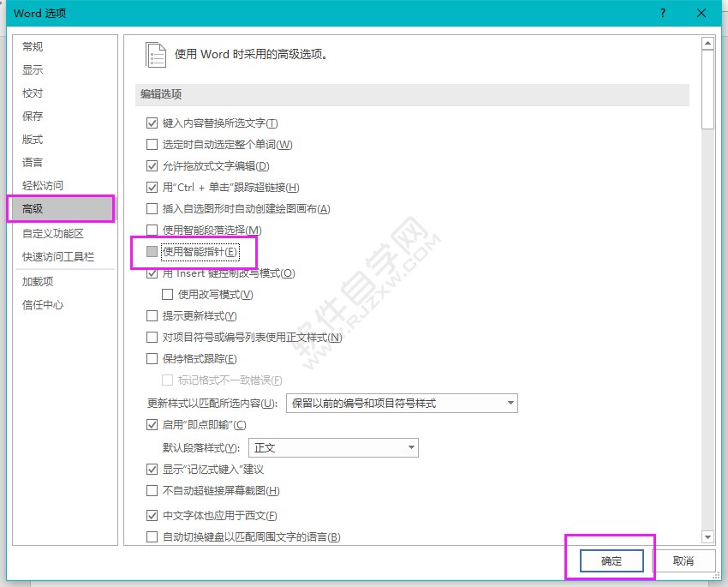Check the 提示更新样式 box
This screenshot has height=587, width=728.
pyautogui.click(x=152, y=315)
